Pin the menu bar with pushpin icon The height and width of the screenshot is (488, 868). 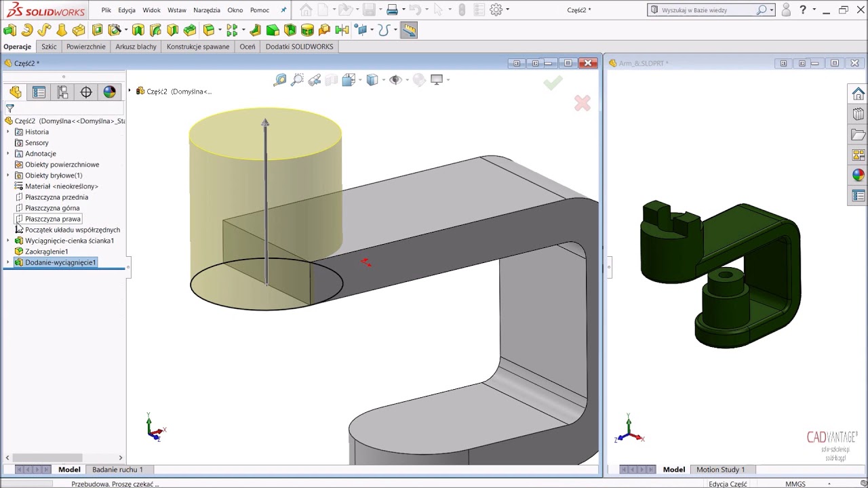[283, 10]
